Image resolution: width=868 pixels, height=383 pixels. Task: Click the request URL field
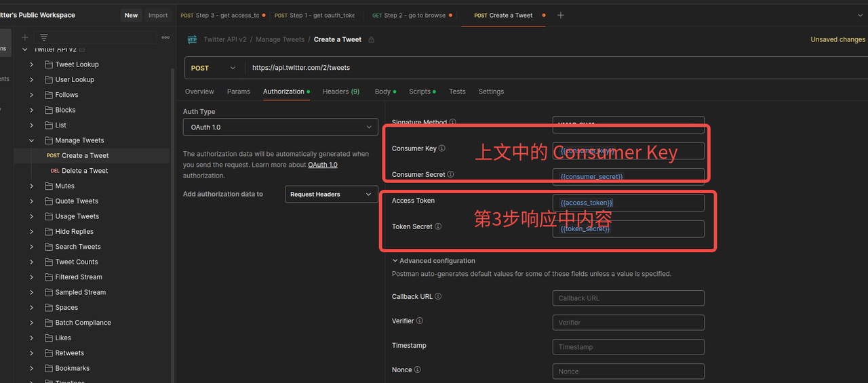click(x=556, y=68)
